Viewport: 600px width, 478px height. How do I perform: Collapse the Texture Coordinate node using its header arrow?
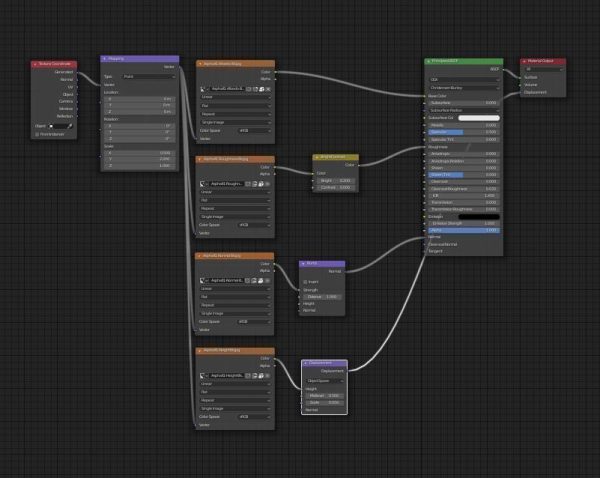tap(35, 64)
